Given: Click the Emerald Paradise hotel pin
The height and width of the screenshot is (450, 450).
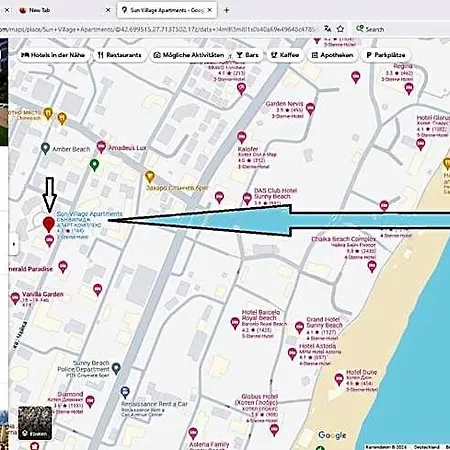Looking at the screenshot, I should click(63, 267).
